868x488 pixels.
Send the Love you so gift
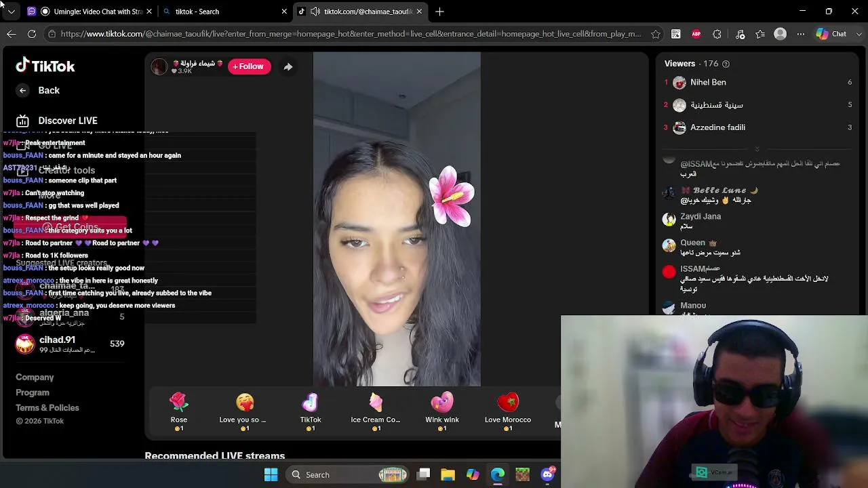point(245,411)
